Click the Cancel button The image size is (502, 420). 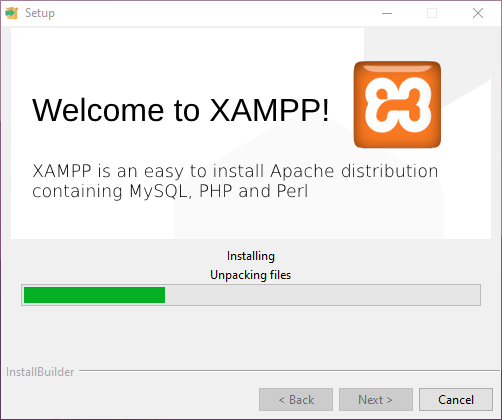point(456,399)
